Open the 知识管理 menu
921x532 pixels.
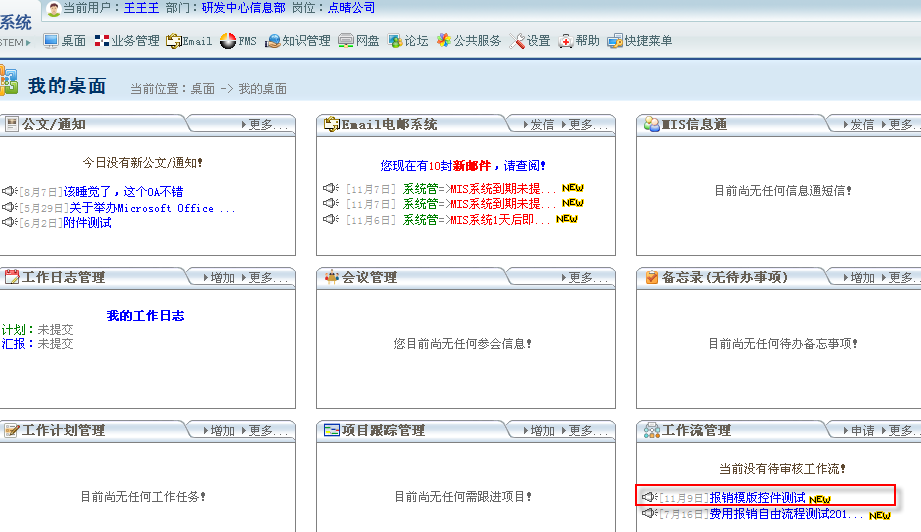click(x=306, y=41)
